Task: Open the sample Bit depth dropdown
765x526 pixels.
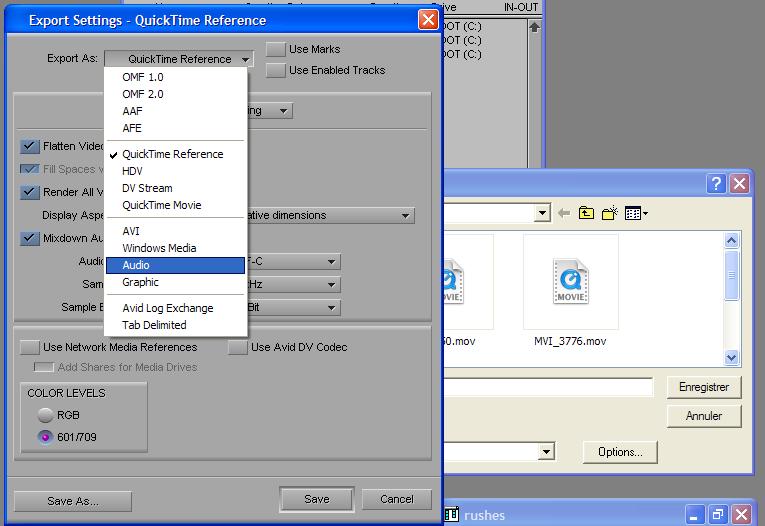Action: pyautogui.click(x=294, y=307)
